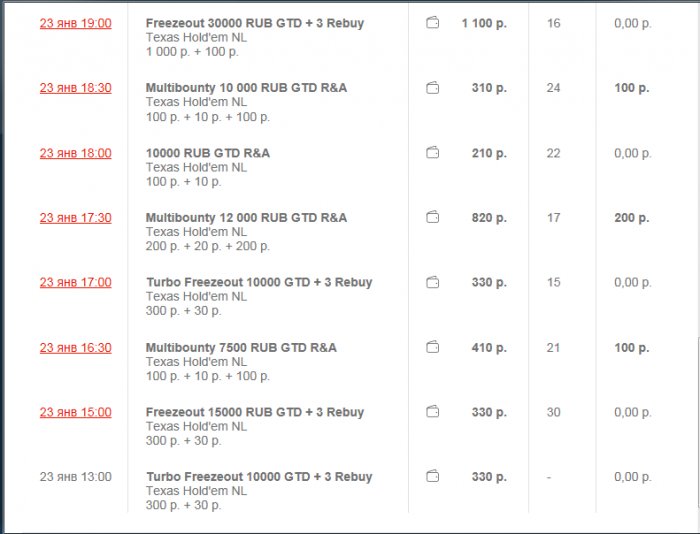Click wallet icon in Multibounty 7500 row

pos(433,347)
